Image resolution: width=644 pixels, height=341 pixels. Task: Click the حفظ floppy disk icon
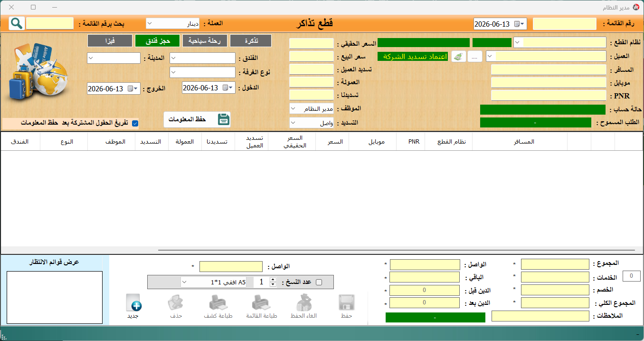(x=347, y=303)
